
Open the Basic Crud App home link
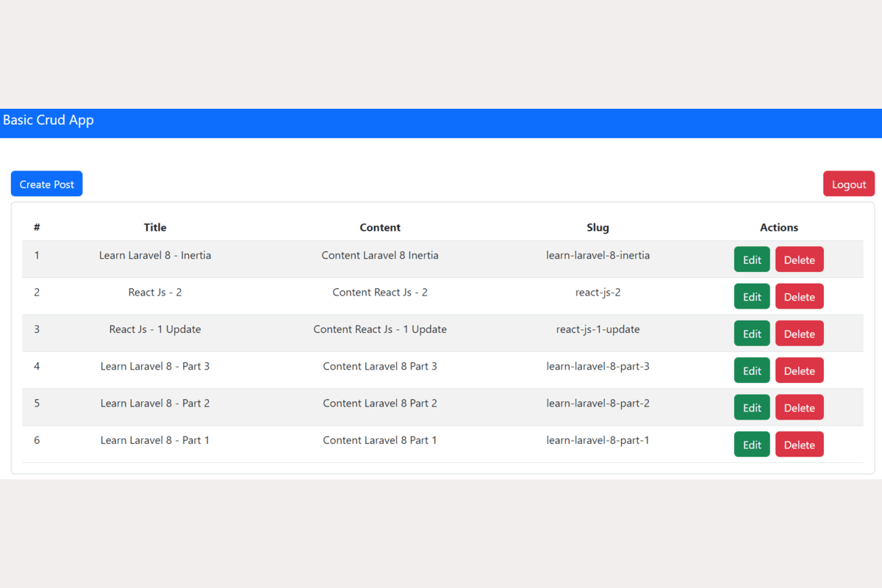(x=49, y=120)
